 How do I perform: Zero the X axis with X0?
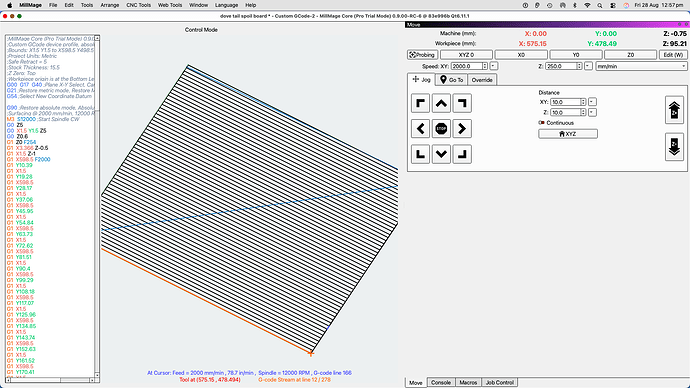pyautogui.click(x=521, y=55)
